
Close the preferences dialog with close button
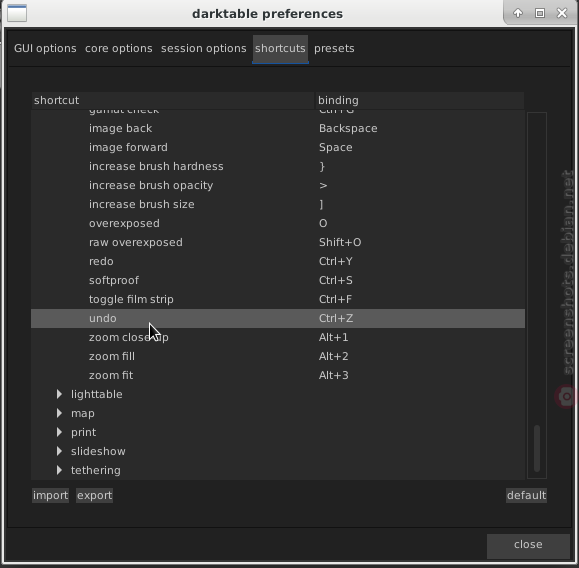tap(528, 544)
